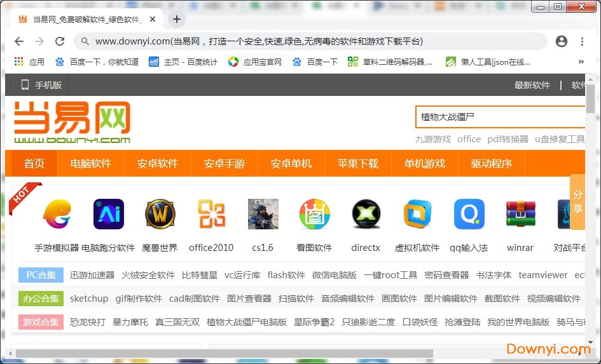Viewport: 601px width, 364px height.
Task: Click the 办公合集 category label
Action: [41, 299]
